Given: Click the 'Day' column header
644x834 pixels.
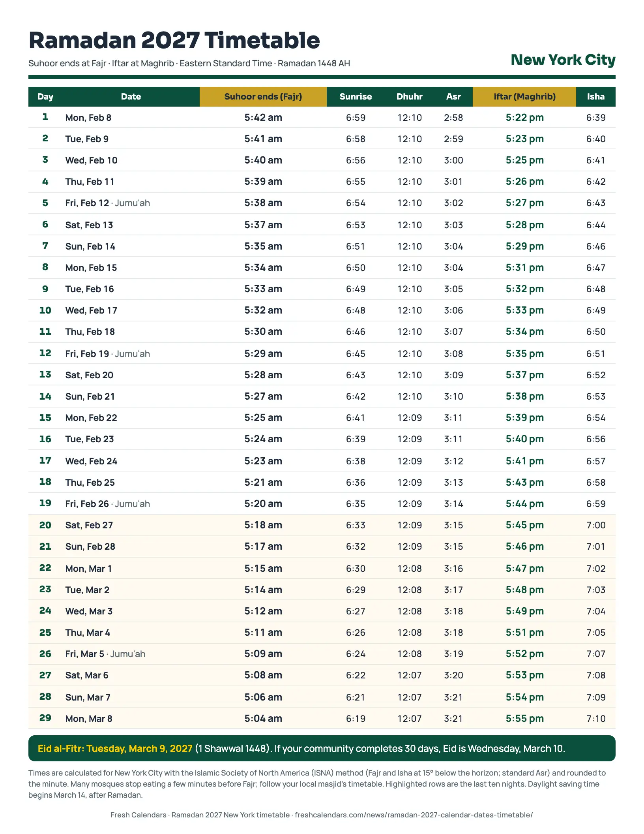Looking at the screenshot, I should [45, 97].
